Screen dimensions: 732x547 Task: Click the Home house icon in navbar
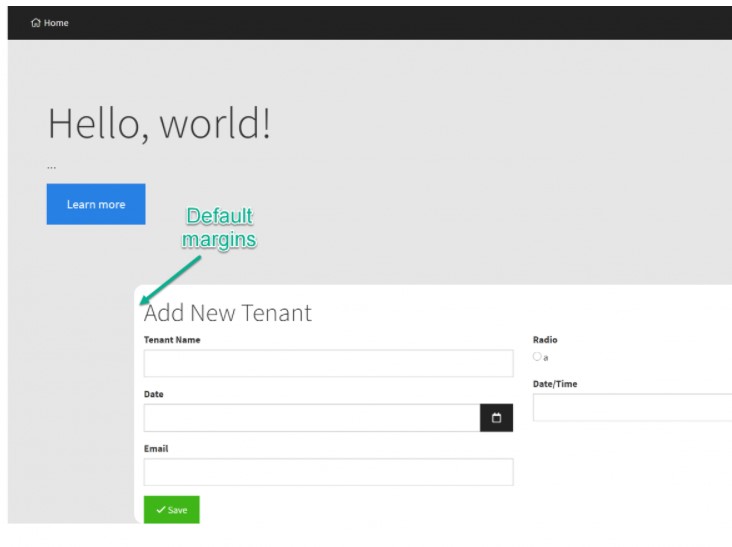point(35,22)
